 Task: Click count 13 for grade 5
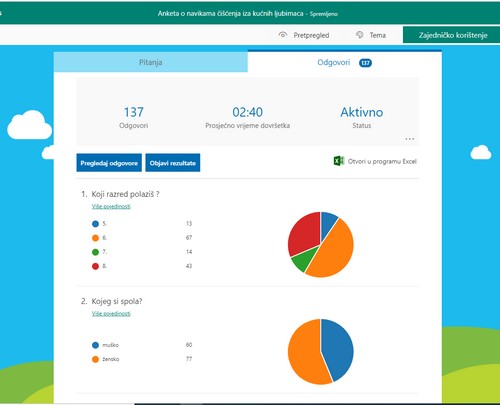(x=189, y=223)
